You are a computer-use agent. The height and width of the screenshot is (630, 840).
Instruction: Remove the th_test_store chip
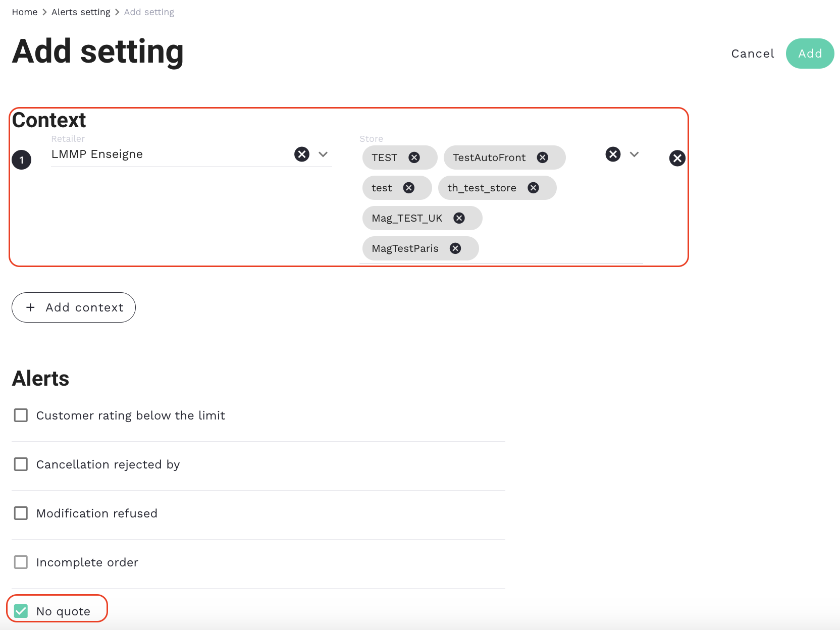(533, 188)
